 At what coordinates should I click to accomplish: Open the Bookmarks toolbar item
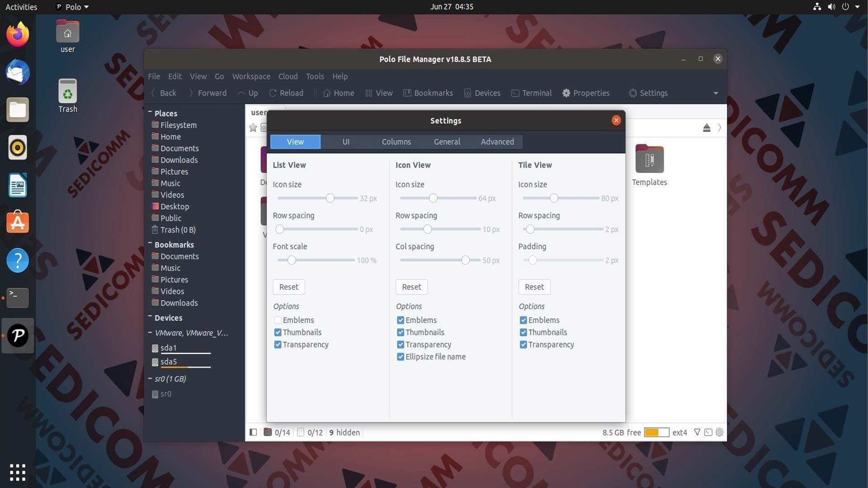[428, 93]
